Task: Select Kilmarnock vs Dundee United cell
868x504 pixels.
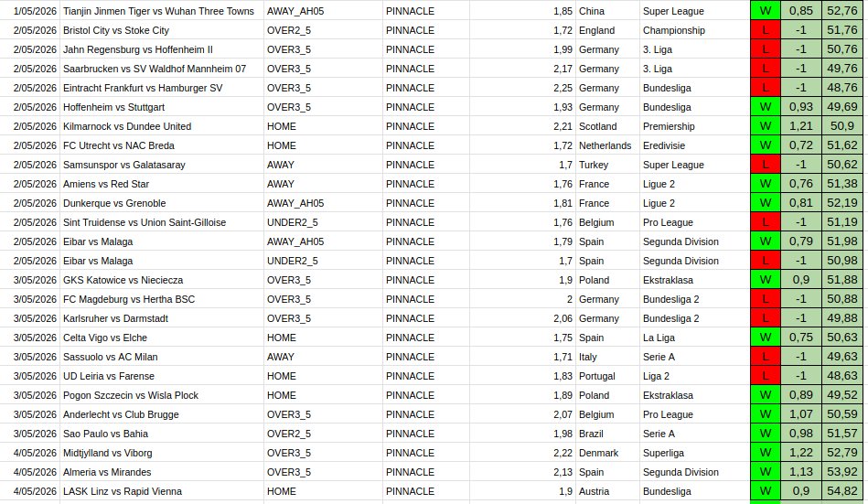Action: [x=162, y=126]
